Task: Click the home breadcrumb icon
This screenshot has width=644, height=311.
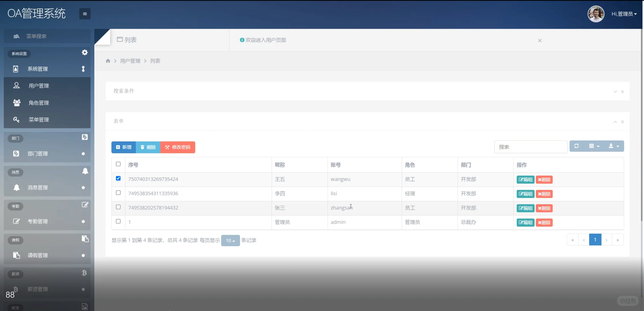Action: [x=108, y=61]
